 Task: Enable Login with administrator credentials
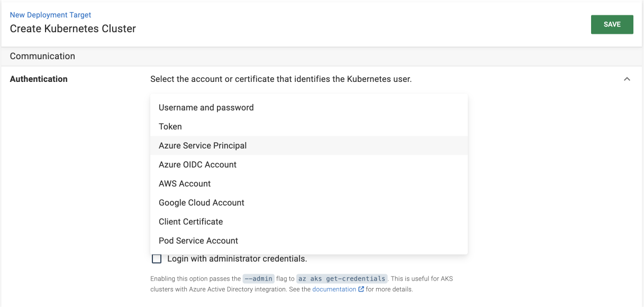156,258
